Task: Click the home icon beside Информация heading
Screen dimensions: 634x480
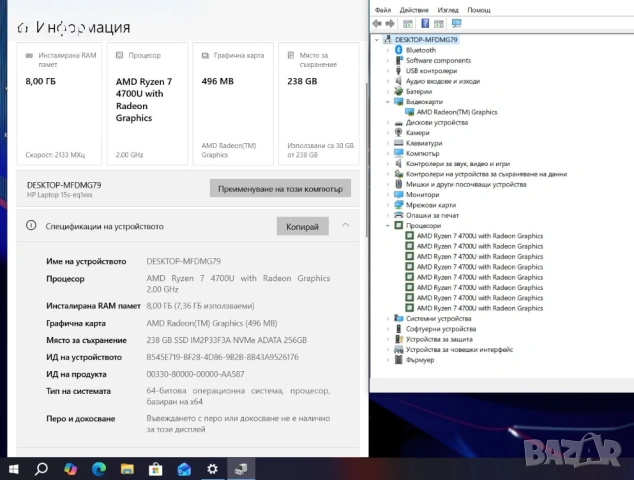Action: pos(23,28)
